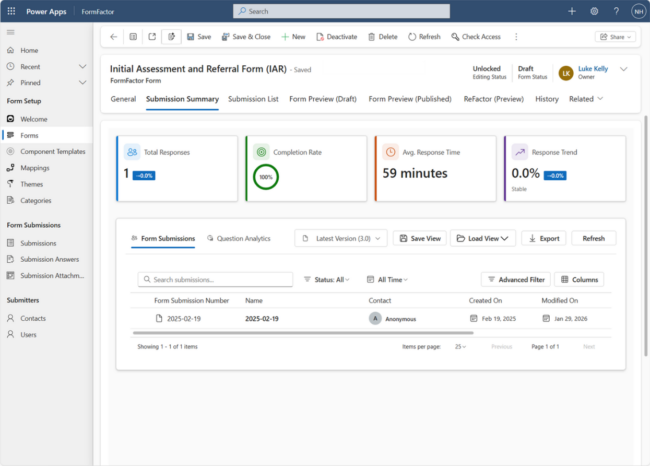
Task: Open the All Time filter
Action: click(x=387, y=280)
